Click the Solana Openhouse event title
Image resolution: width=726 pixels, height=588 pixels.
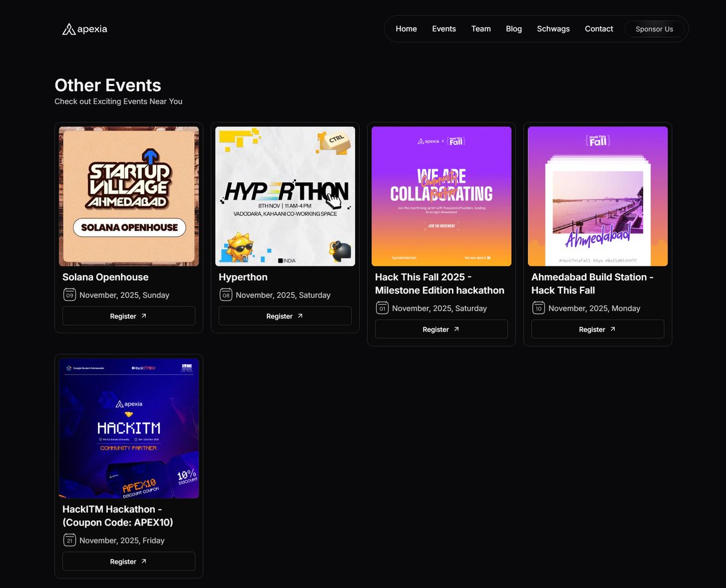pyautogui.click(x=105, y=277)
